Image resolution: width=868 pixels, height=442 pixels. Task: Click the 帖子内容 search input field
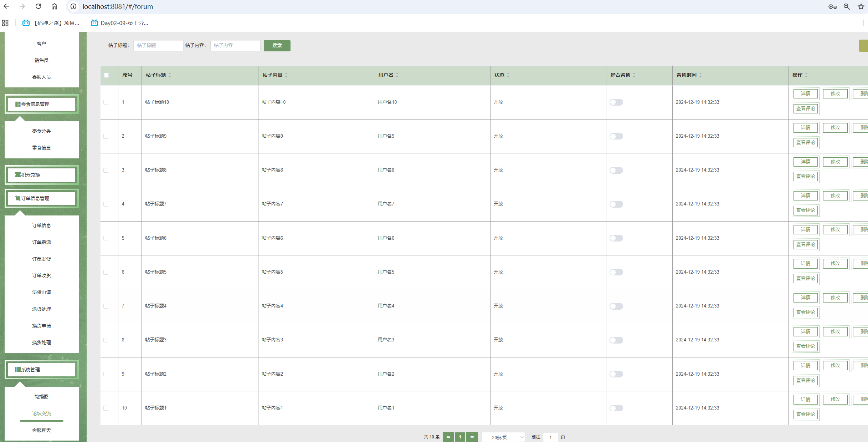point(235,46)
